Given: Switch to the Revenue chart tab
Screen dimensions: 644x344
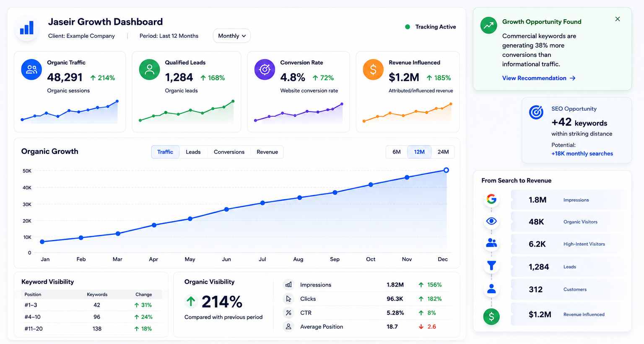Looking at the screenshot, I should (x=267, y=152).
